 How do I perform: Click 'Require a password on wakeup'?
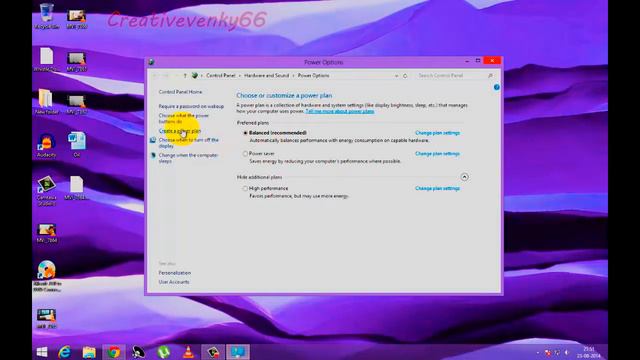(x=191, y=107)
